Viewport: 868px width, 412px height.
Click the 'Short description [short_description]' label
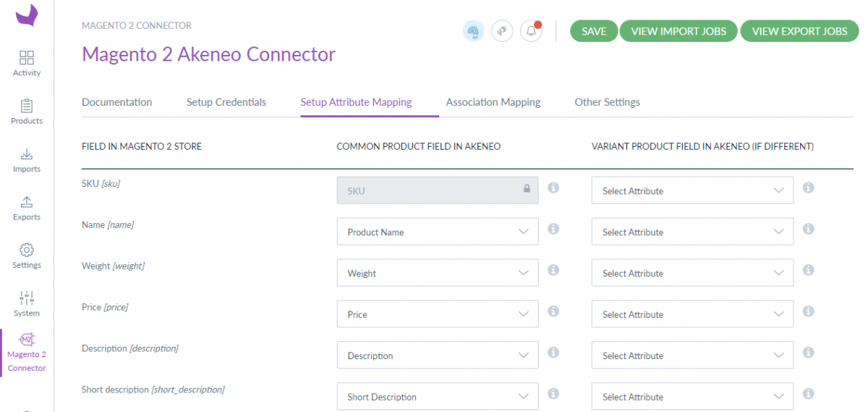[153, 390]
